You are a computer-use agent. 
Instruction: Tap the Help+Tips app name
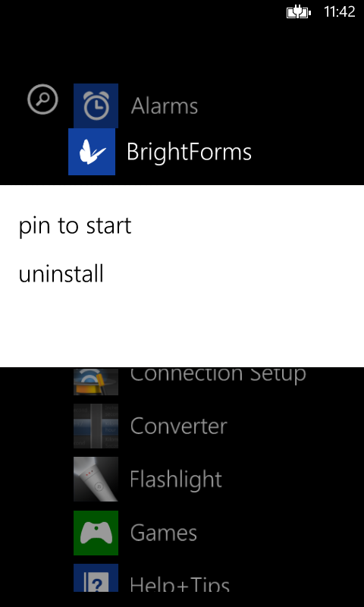180,583
